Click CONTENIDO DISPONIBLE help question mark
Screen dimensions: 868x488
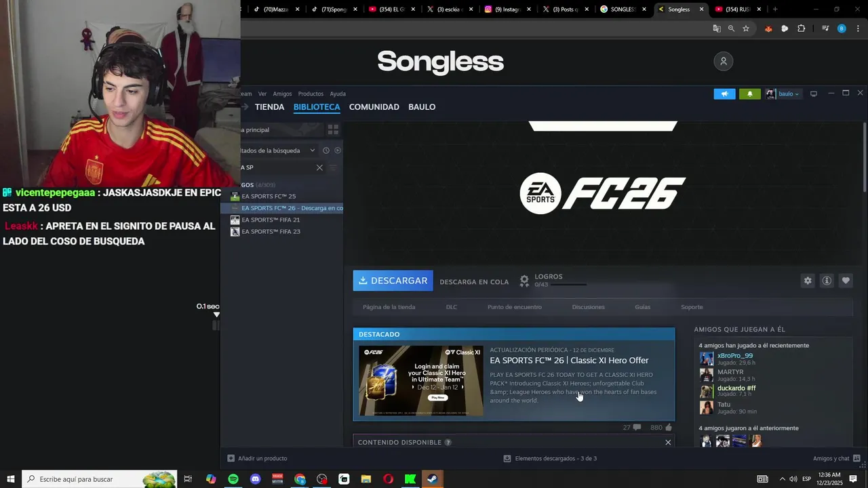tap(448, 443)
